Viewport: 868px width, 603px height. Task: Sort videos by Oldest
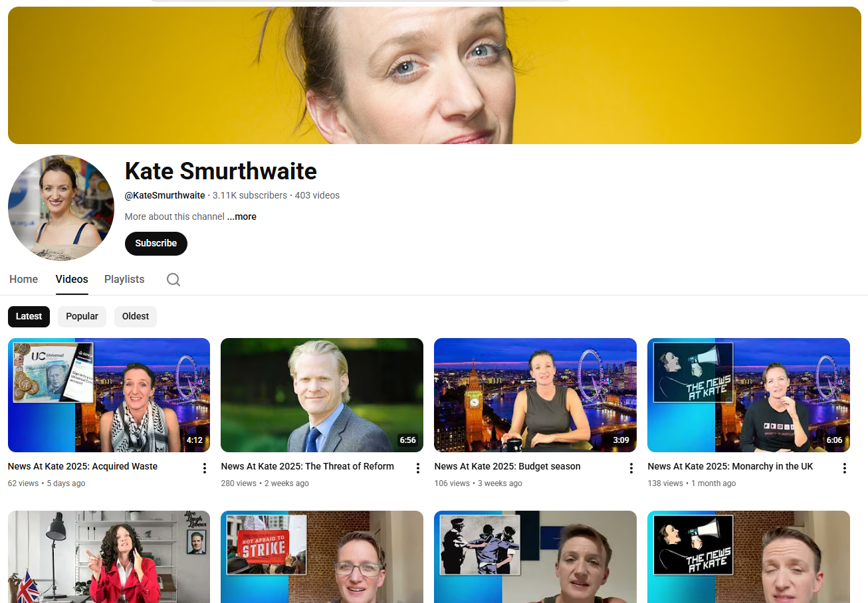(136, 316)
